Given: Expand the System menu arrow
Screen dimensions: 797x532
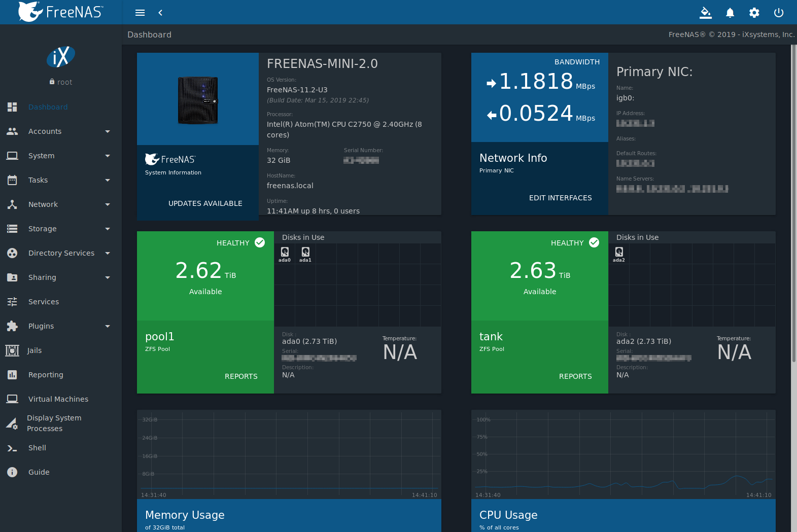Looking at the screenshot, I should click(x=108, y=156).
